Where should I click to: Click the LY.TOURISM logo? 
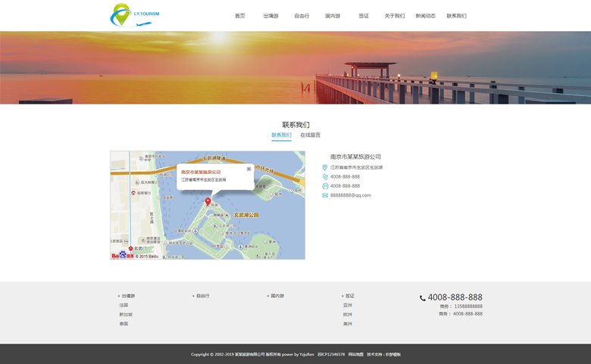(x=135, y=15)
